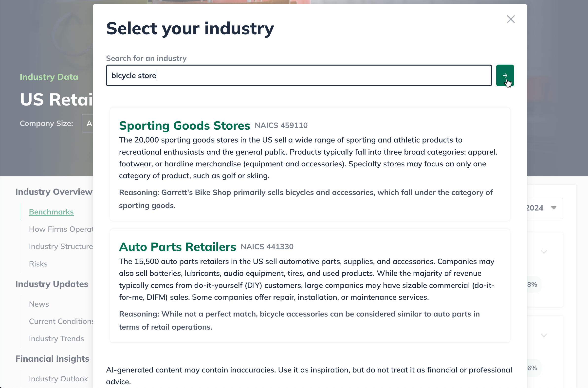The image size is (588, 388).
Task: Open the Industry Structure section
Action: [x=61, y=247]
